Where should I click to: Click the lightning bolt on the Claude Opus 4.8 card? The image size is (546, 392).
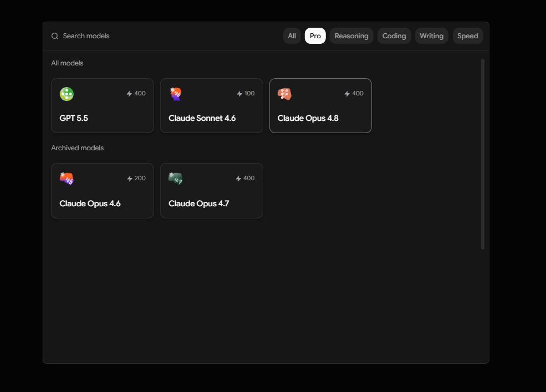(x=347, y=94)
